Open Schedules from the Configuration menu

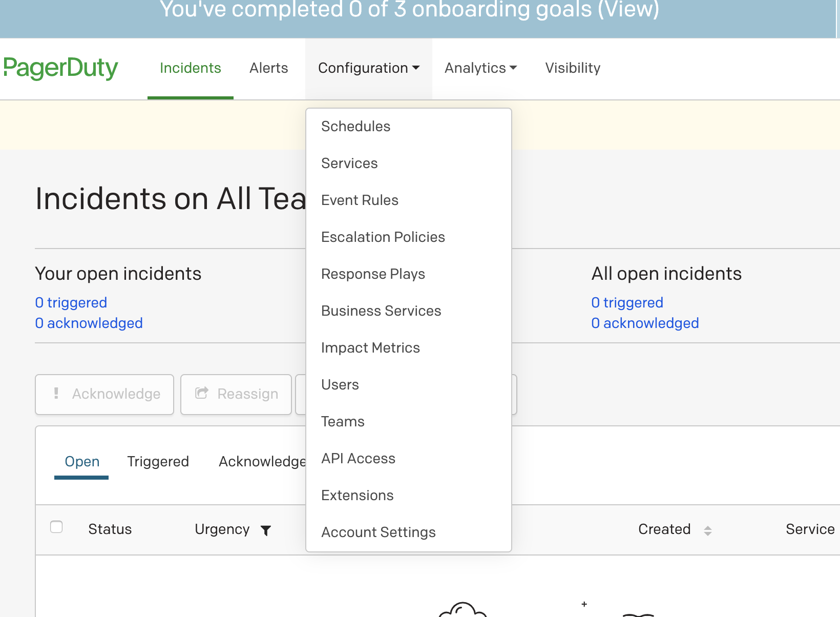(355, 127)
